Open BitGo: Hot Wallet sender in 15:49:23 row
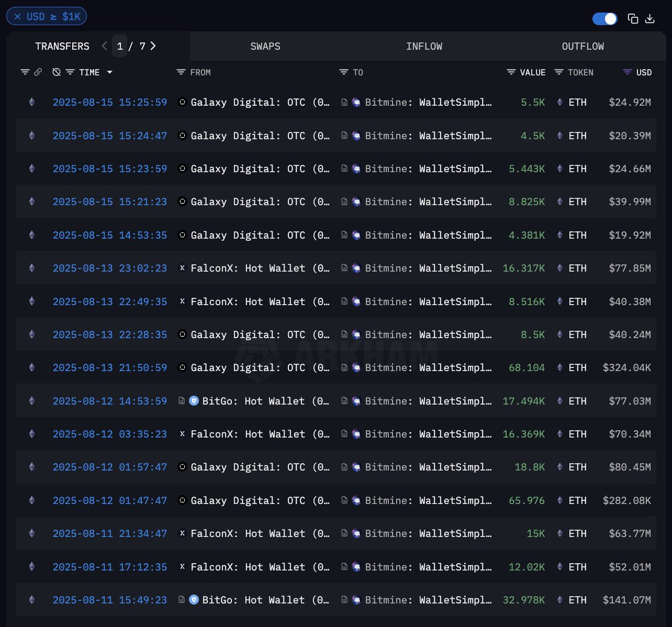 pos(266,600)
